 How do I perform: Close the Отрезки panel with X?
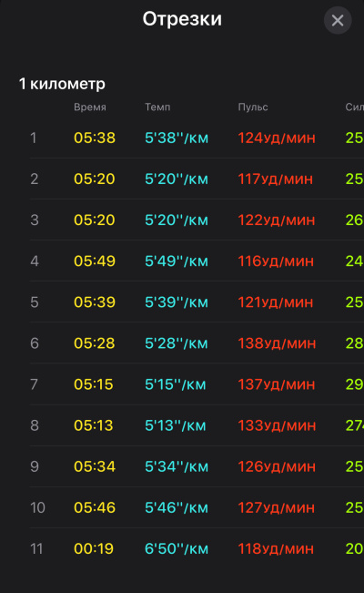338,20
